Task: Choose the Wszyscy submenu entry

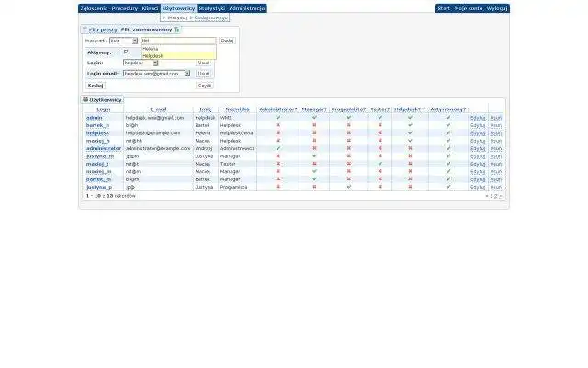Action: [x=177, y=17]
